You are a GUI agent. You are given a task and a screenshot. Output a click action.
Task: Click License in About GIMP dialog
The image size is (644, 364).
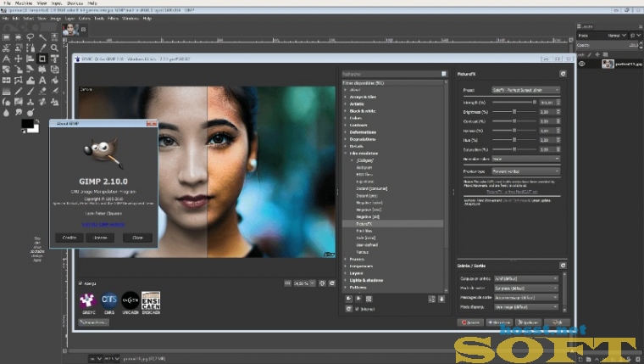[100, 238]
